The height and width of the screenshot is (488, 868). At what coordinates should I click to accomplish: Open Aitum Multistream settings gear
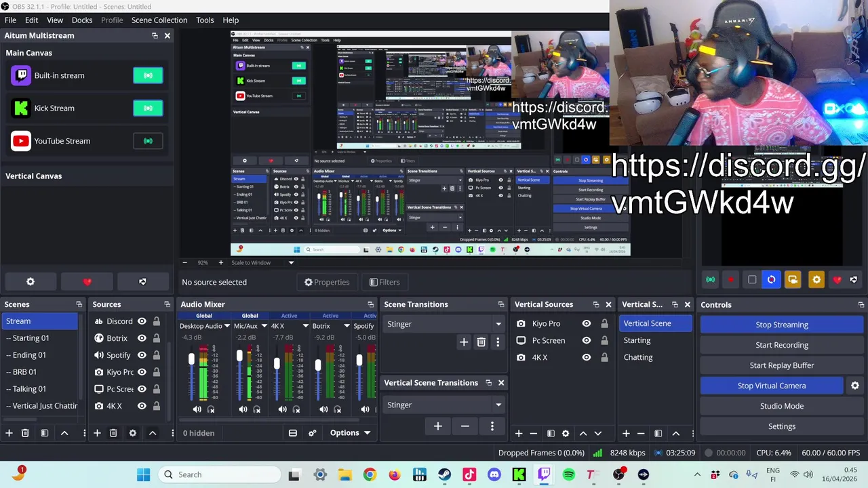[30, 282]
